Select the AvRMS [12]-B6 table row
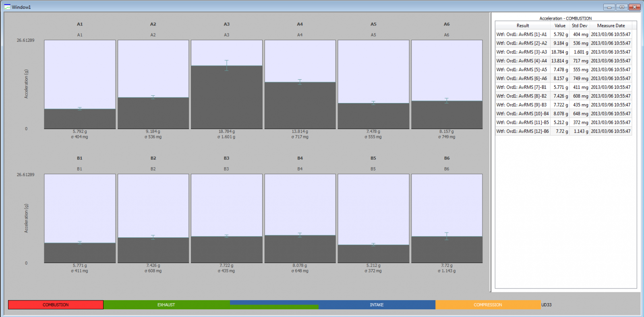Image resolution: width=644 pixels, height=317 pixels. coord(563,131)
